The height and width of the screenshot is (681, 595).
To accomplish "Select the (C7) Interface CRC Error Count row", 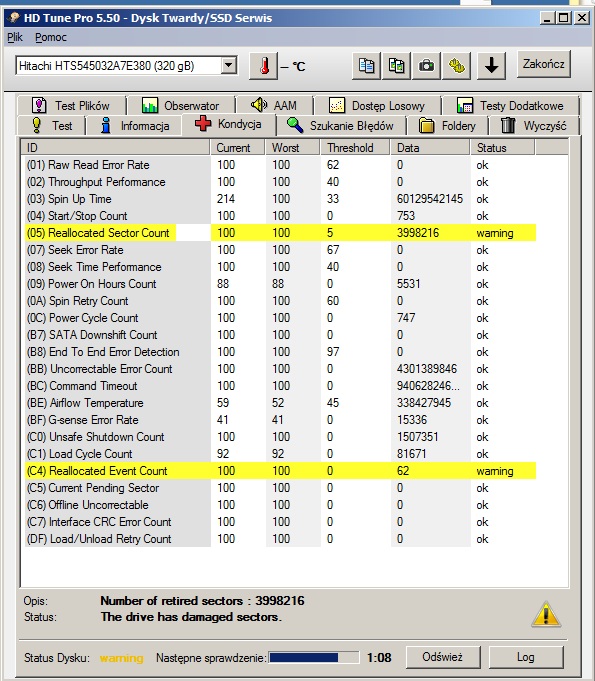I will coord(281,522).
